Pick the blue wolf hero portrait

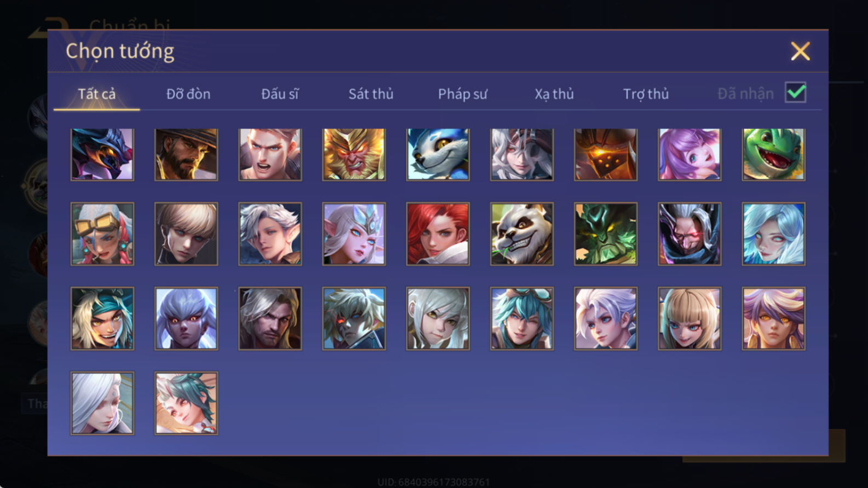(438, 154)
